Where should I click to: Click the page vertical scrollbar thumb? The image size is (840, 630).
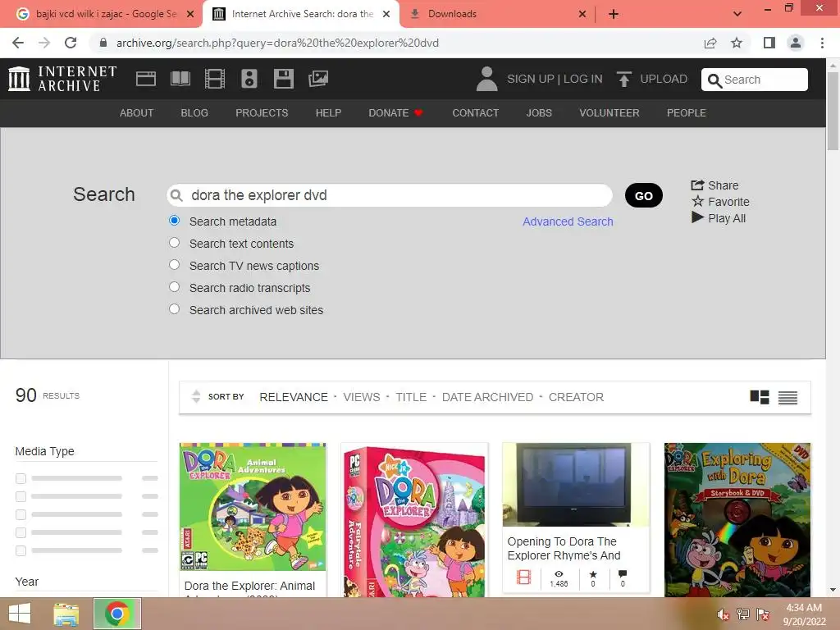click(833, 111)
